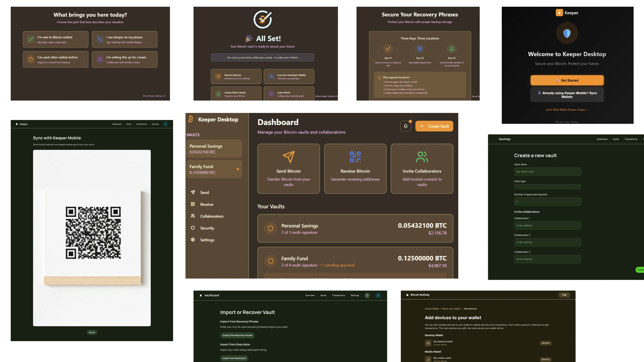Click the Receive Bitcoin QR icon card

click(355, 169)
